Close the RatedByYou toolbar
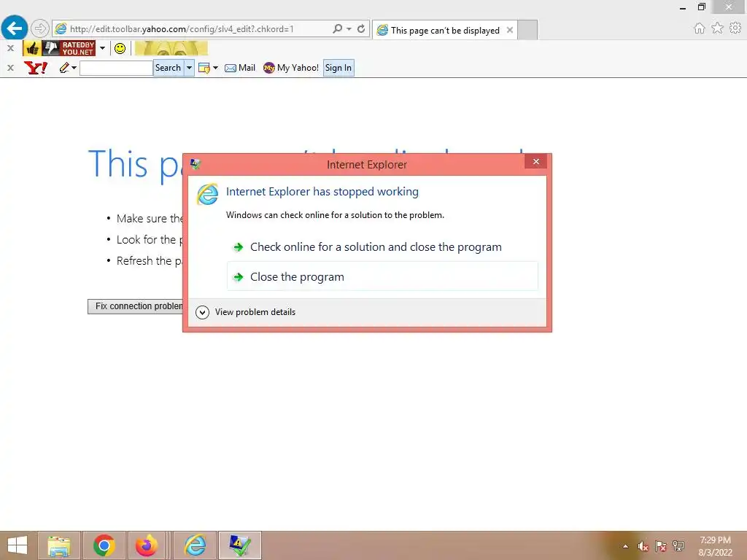Image resolution: width=747 pixels, height=560 pixels. (10, 48)
